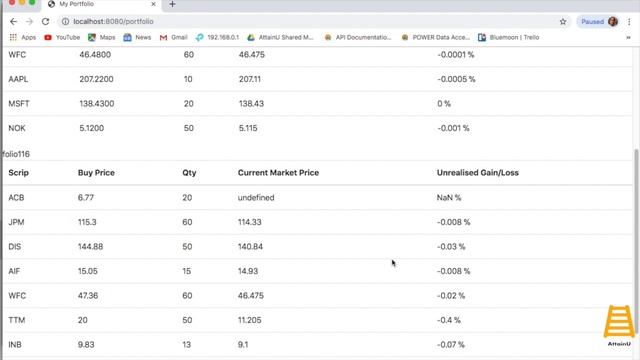The height and width of the screenshot is (360, 640).
Task: Click the site info icon in address bar
Action: [65, 22]
